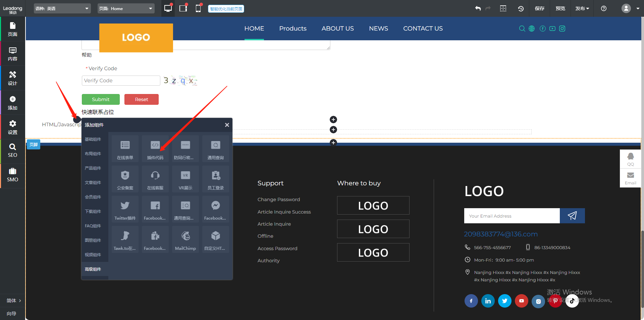Screen dimensions: 644x320
Task: Click the undo arrow in top toolbar
Action: 478,8
